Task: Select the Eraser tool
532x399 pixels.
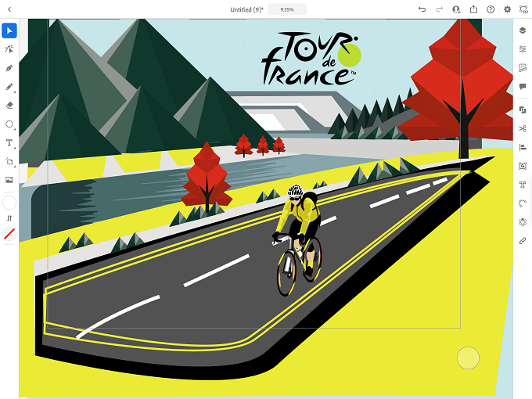Action: [x=9, y=106]
